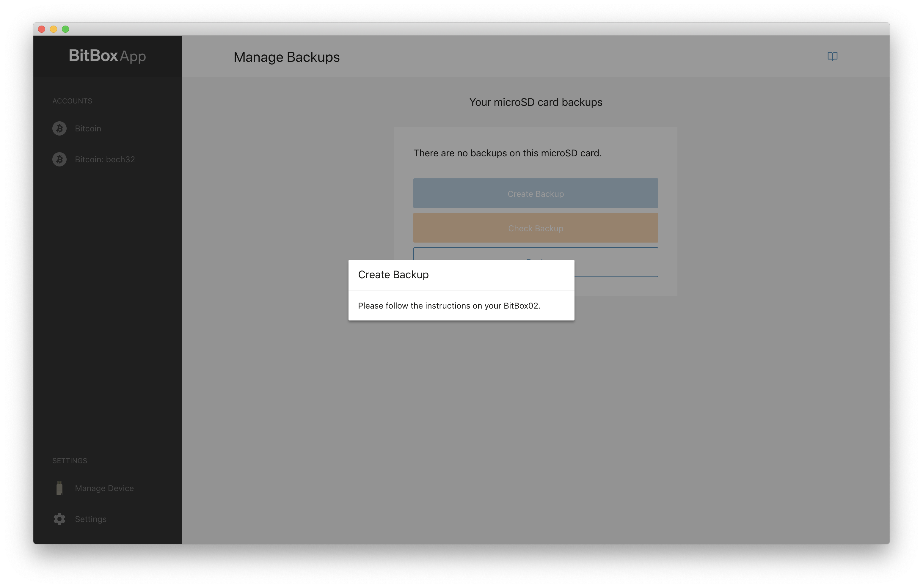Click the BitBoxApp logo
Image resolution: width=923 pixels, height=588 pixels.
107,56
